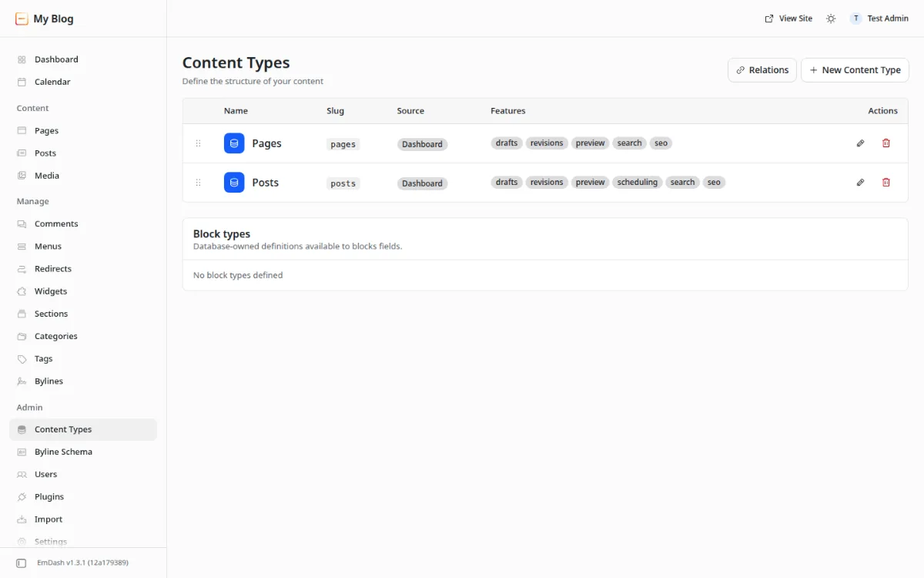Click the Features column header
The height and width of the screenshot is (578, 924).
tap(508, 111)
